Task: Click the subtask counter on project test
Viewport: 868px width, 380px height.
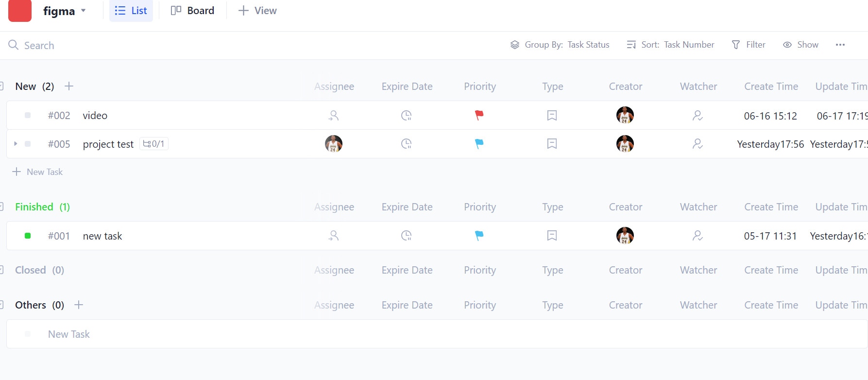Action: (154, 144)
